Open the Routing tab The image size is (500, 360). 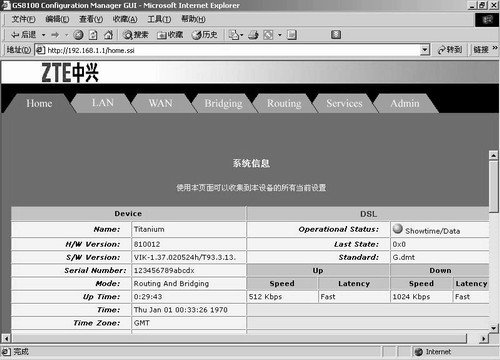[284, 103]
